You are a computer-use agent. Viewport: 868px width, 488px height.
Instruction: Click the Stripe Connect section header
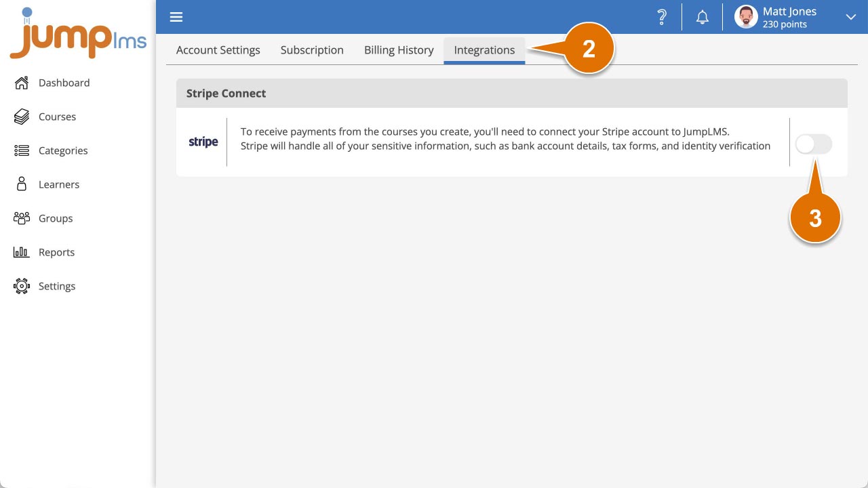click(x=226, y=93)
